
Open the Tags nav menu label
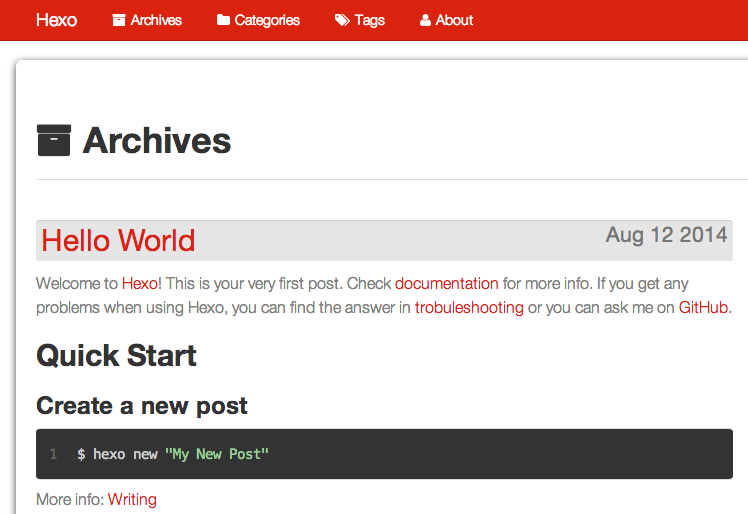370,20
